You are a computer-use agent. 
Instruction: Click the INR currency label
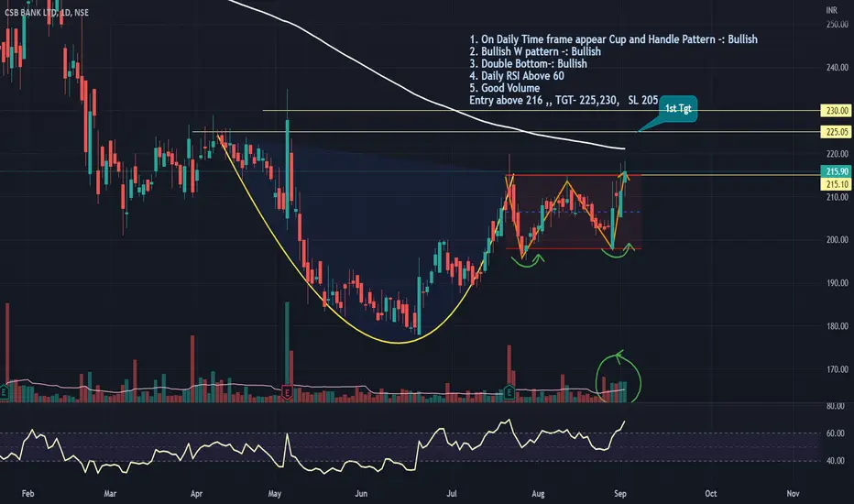832,10
